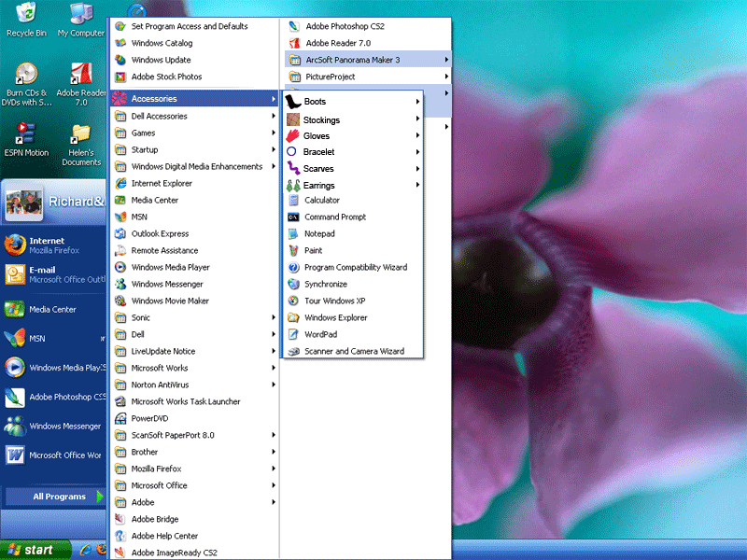Open Program Compatibility Wizard
The height and width of the screenshot is (560, 747).
[353, 267]
